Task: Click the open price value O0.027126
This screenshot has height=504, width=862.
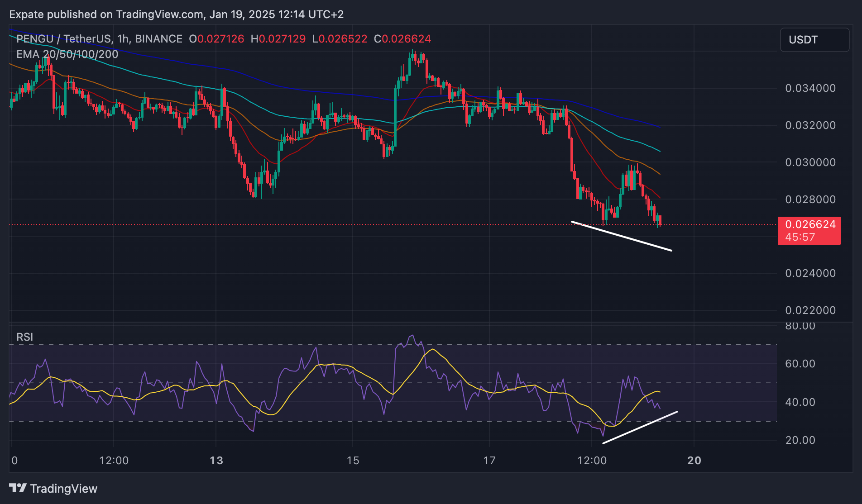Action: [x=216, y=39]
